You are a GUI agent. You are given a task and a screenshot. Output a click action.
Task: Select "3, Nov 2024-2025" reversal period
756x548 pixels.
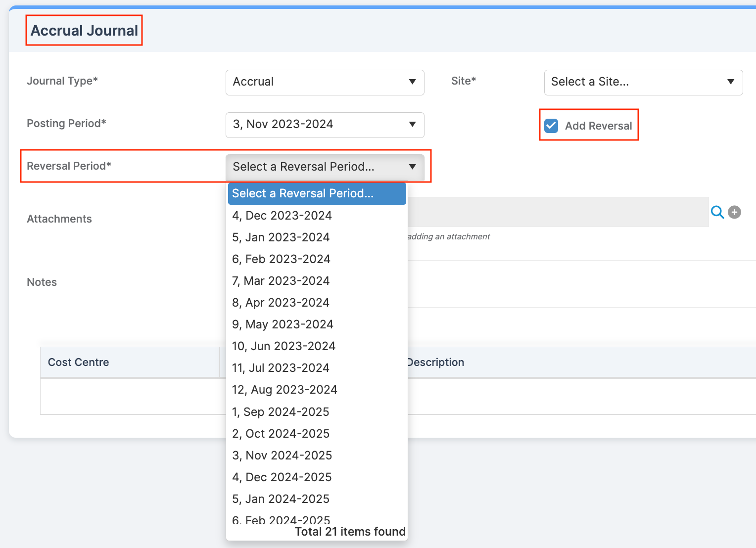click(x=282, y=455)
